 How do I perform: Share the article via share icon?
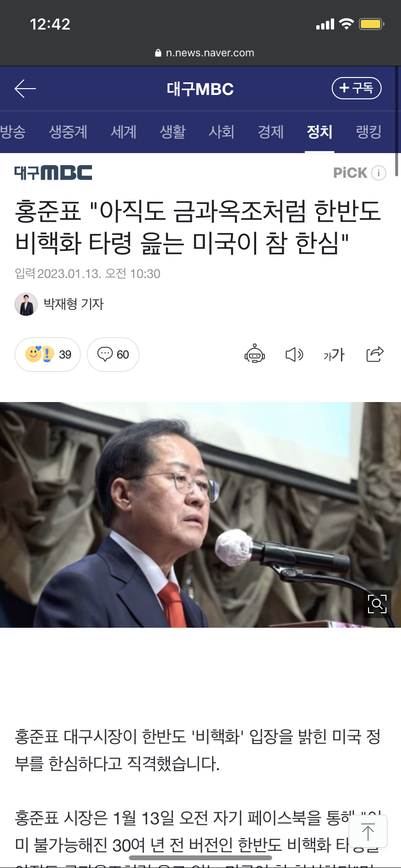[x=375, y=355]
